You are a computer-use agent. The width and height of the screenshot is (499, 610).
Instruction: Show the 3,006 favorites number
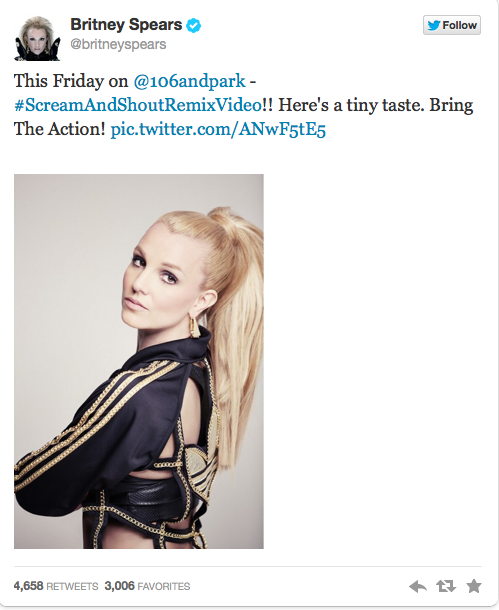click(x=119, y=586)
